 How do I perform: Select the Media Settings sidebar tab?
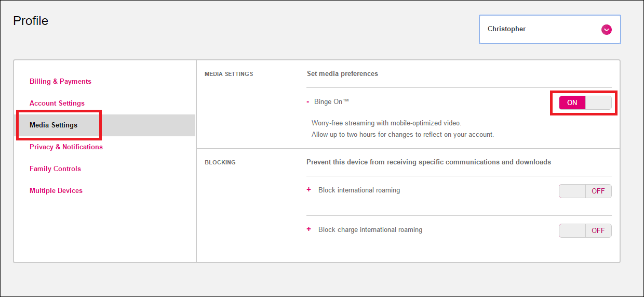coord(53,125)
